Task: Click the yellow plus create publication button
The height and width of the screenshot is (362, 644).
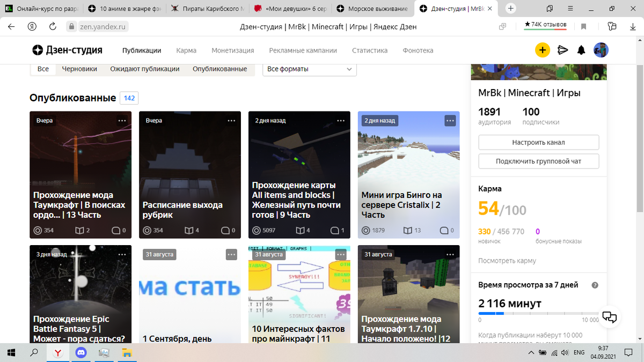Action: point(543,50)
